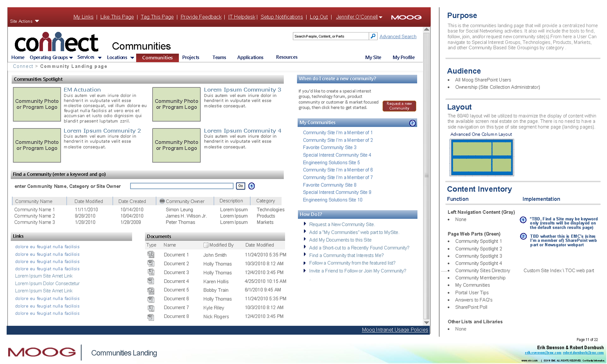
Task: Click the Find a Community keyword input field
Action: click(x=181, y=186)
